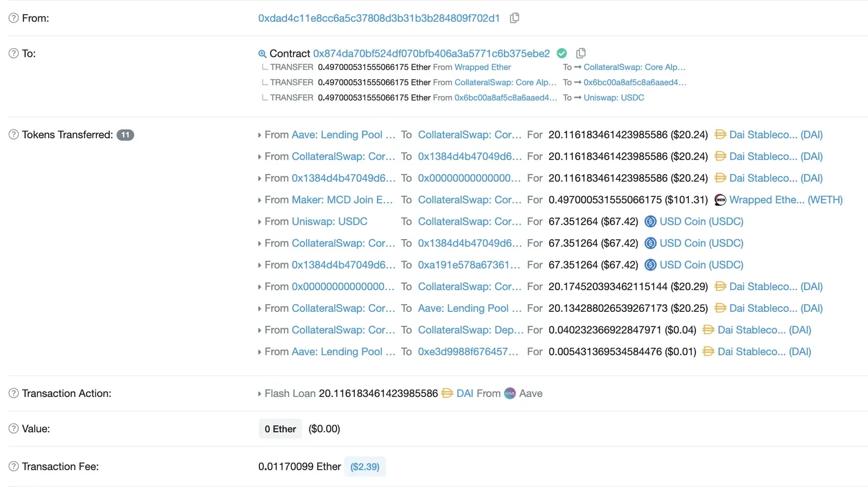868x487 pixels.
Task: Open the help icon next to From:
Action: [x=14, y=18]
